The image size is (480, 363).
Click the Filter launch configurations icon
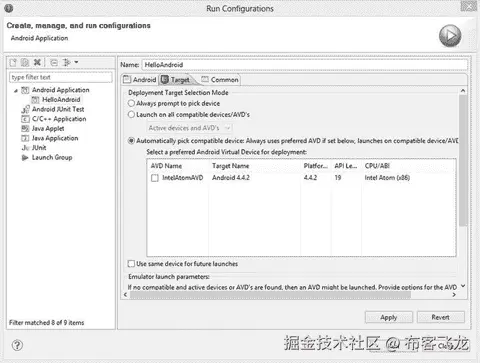pyautogui.click(x=67, y=62)
